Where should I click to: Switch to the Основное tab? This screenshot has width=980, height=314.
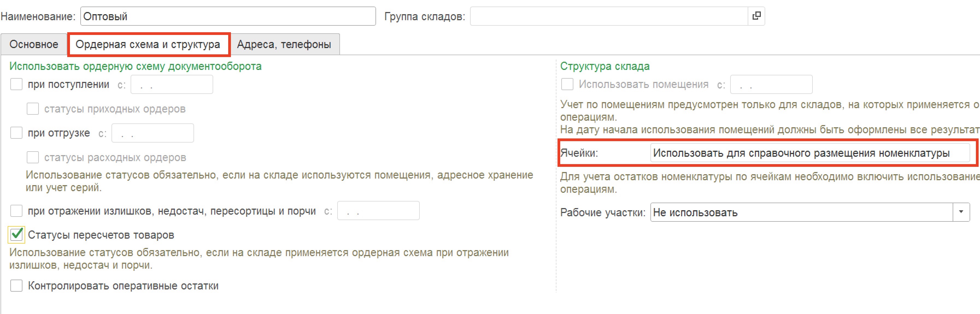click(34, 45)
